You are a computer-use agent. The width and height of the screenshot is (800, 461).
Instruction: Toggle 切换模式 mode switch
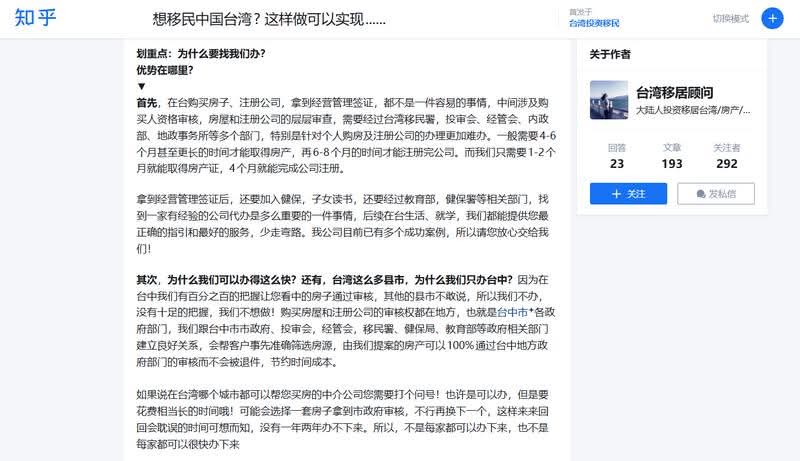coord(731,19)
